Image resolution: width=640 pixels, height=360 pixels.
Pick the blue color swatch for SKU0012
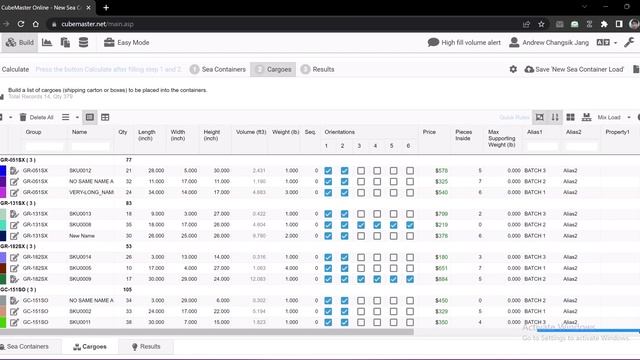[x=3, y=171]
